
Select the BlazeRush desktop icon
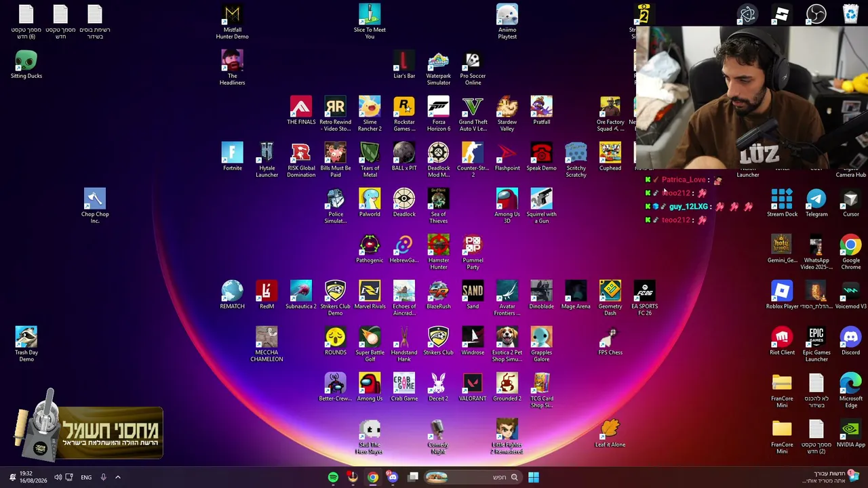click(x=438, y=295)
